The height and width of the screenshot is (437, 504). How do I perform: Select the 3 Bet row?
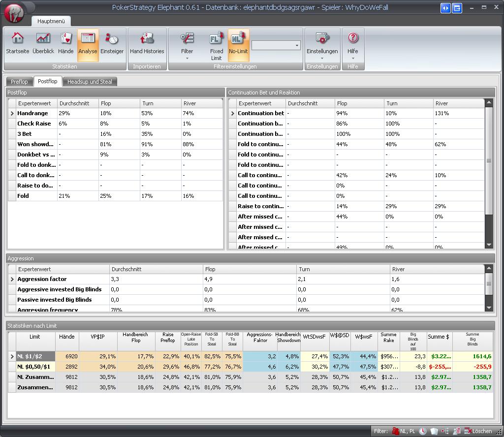point(115,134)
